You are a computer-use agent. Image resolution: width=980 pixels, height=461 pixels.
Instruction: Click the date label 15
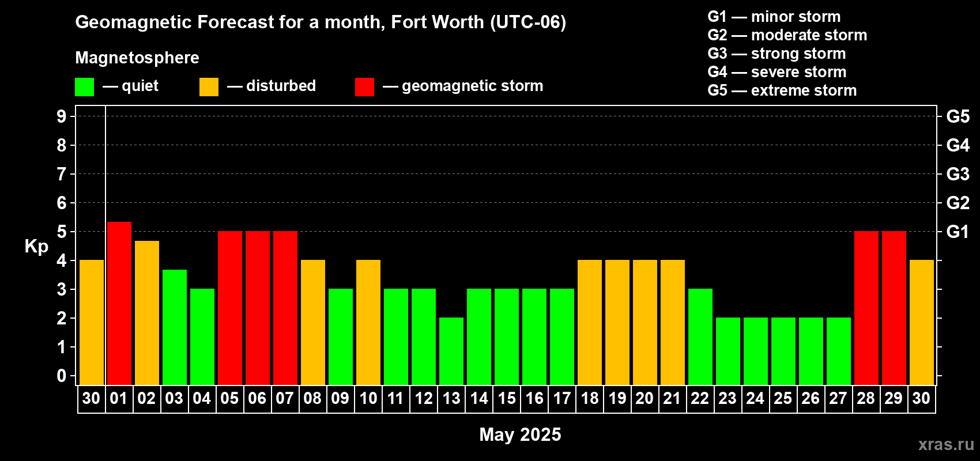click(506, 398)
